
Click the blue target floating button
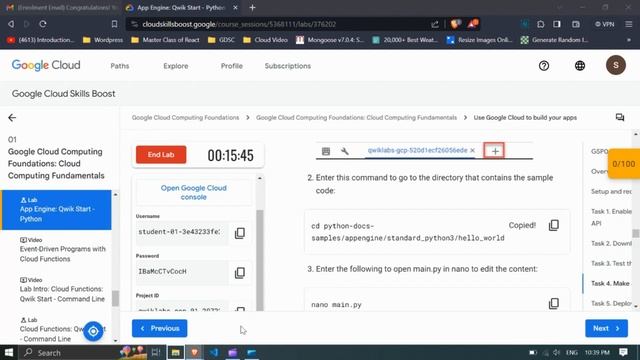coord(93,331)
